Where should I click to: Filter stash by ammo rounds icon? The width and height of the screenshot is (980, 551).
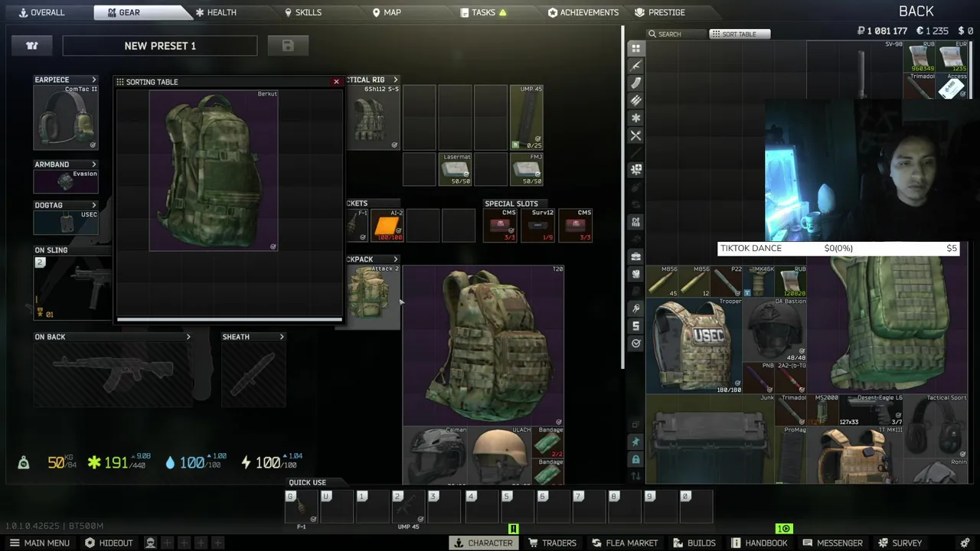tap(635, 101)
